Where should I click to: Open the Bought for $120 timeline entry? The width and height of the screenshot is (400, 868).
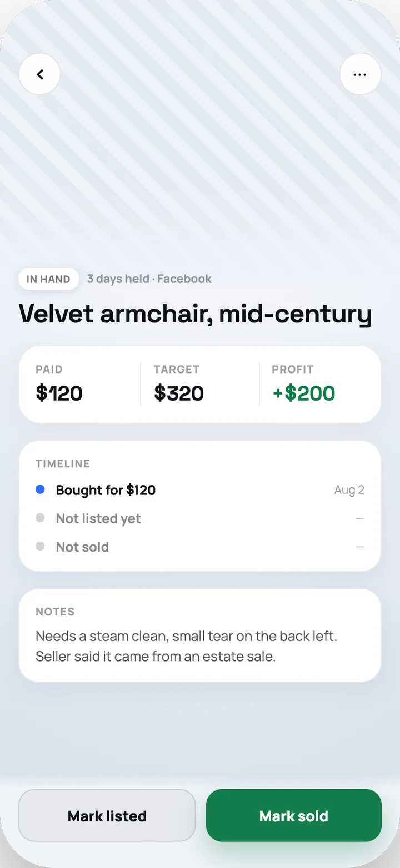click(x=200, y=490)
